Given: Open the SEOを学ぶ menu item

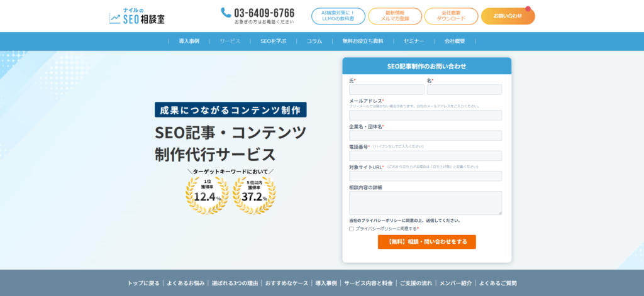Looking at the screenshot, I should coord(273,41).
